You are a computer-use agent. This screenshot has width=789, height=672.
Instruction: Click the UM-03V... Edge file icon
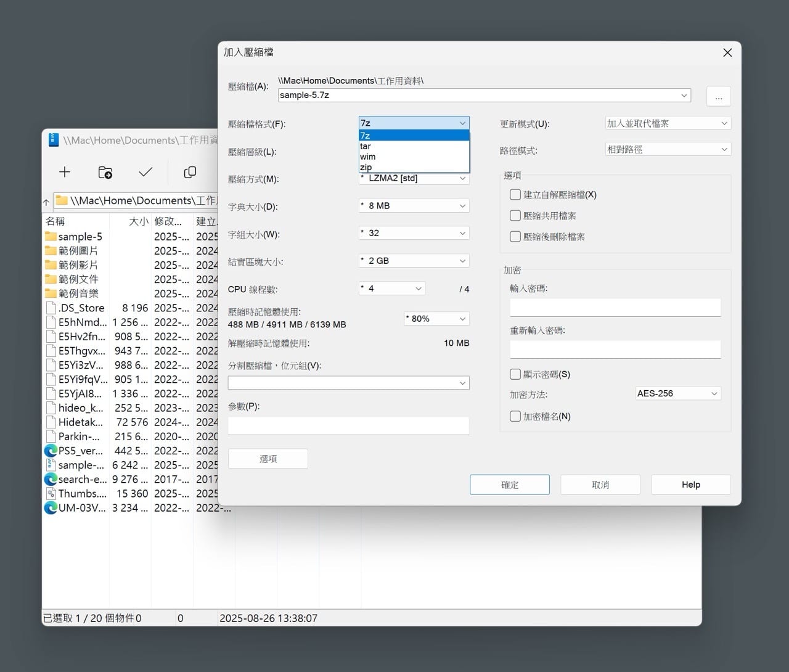click(51, 508)
